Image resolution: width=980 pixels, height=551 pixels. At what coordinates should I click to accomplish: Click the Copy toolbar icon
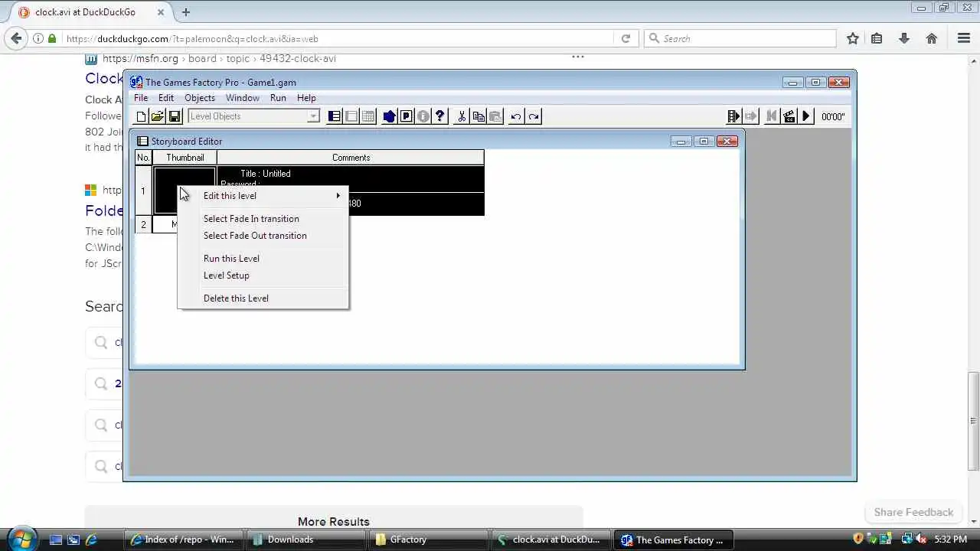coord(479,116)
